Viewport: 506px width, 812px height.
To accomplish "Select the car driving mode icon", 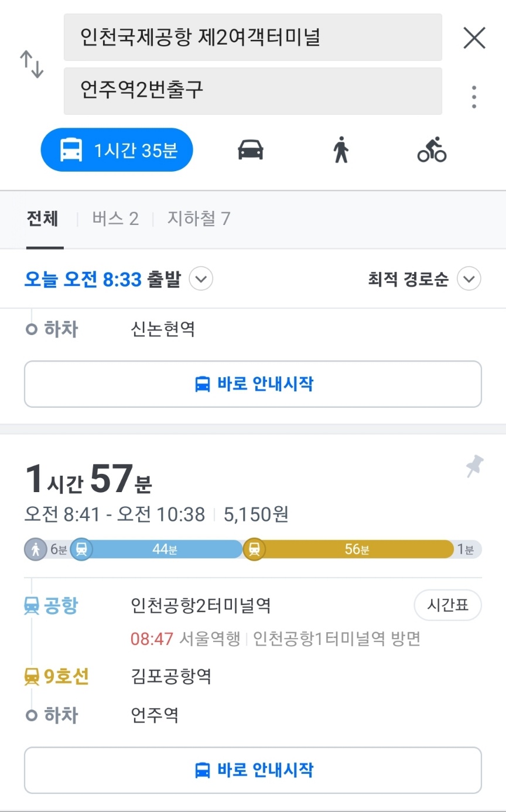I will click(x=250, y=150).
